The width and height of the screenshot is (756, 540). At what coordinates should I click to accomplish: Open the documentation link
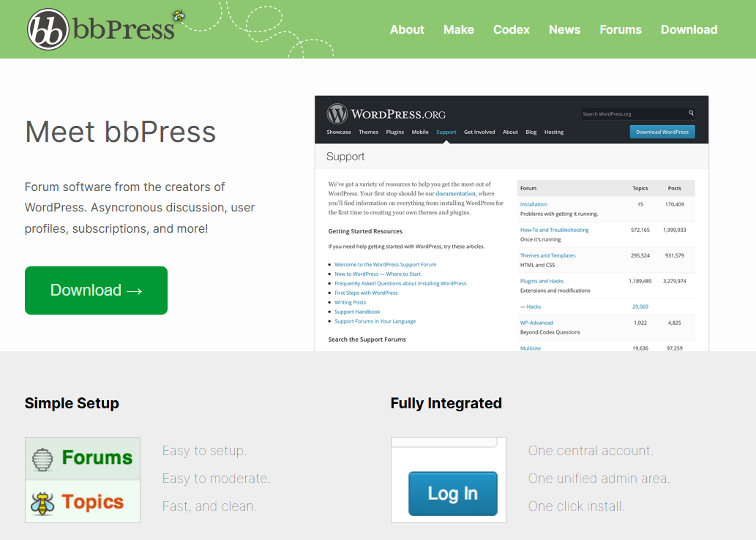coord(455,192)
